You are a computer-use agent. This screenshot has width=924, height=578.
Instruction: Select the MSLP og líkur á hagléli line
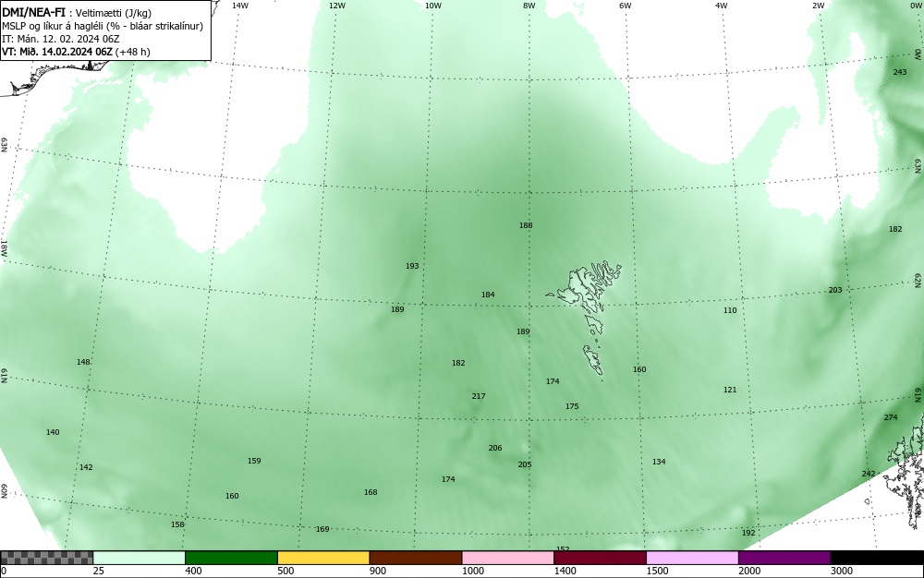pyautogui.click(x=103, y=26)
